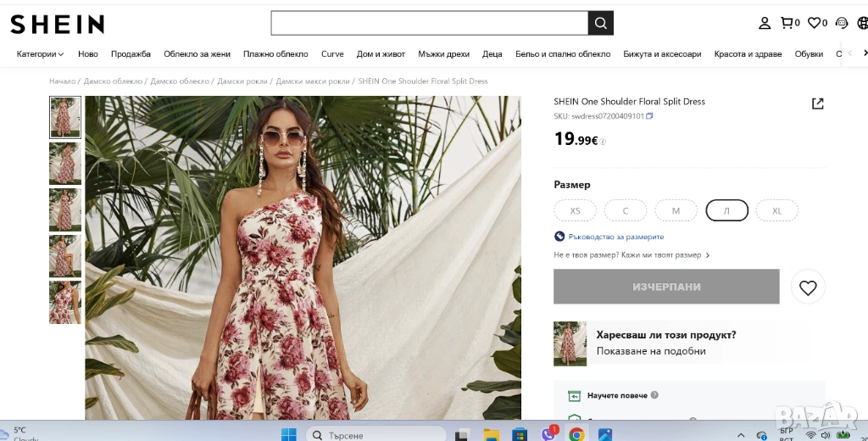Open Плажно облекло menu
The width and height of the screenshot is (868, 441).
[275, 53]
